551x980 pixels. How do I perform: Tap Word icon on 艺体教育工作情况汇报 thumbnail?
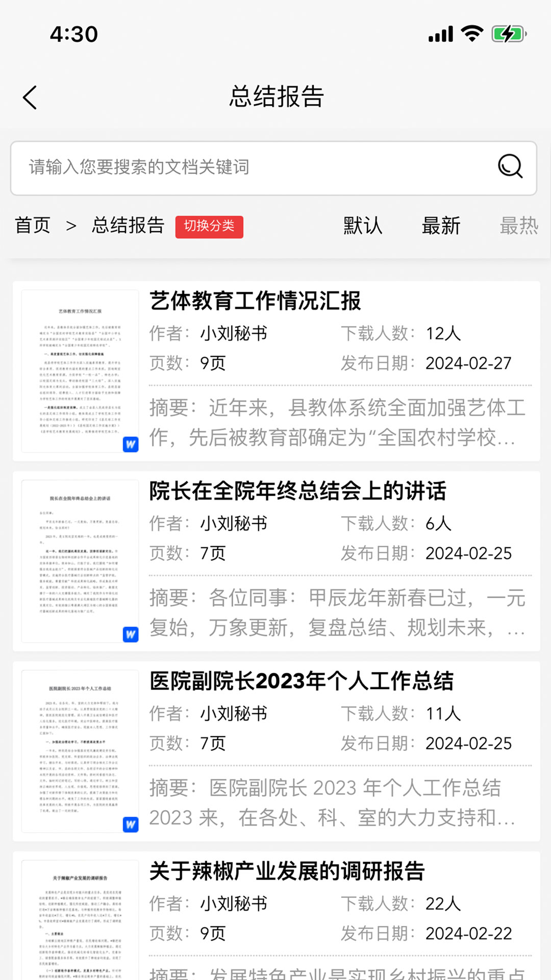pyautogui.click(x=131, y=444)
